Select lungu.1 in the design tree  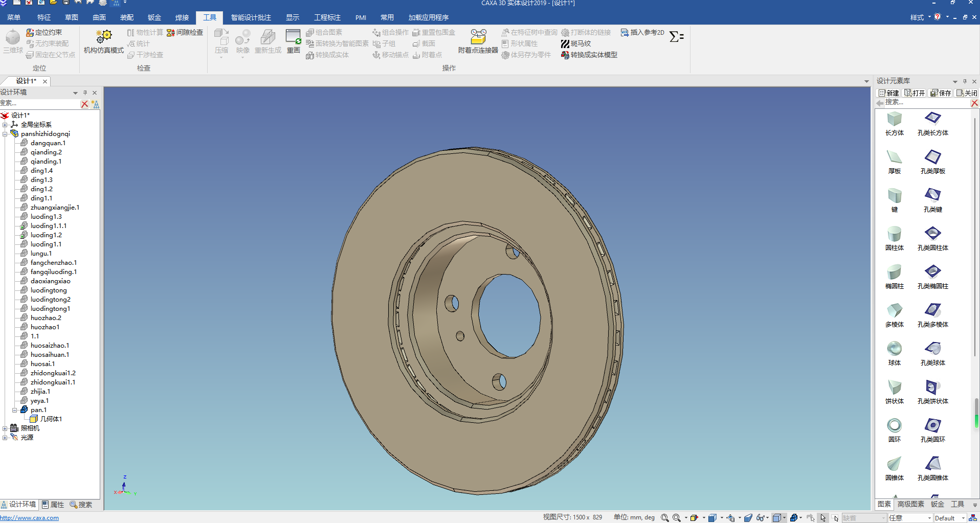pyautogui.click(x=41, y=254)
